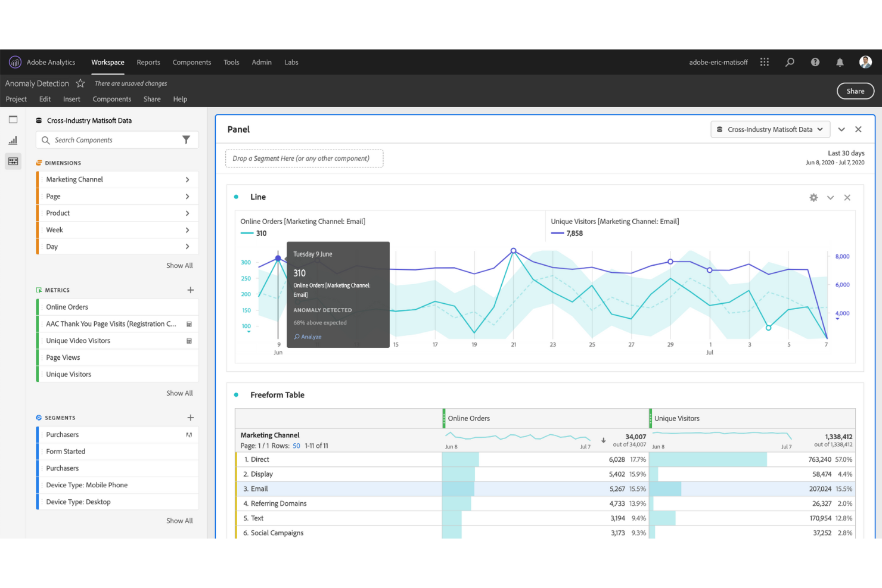Collapse the Panel with its chevron
This screenshot has height=588, width=882.
841,129
